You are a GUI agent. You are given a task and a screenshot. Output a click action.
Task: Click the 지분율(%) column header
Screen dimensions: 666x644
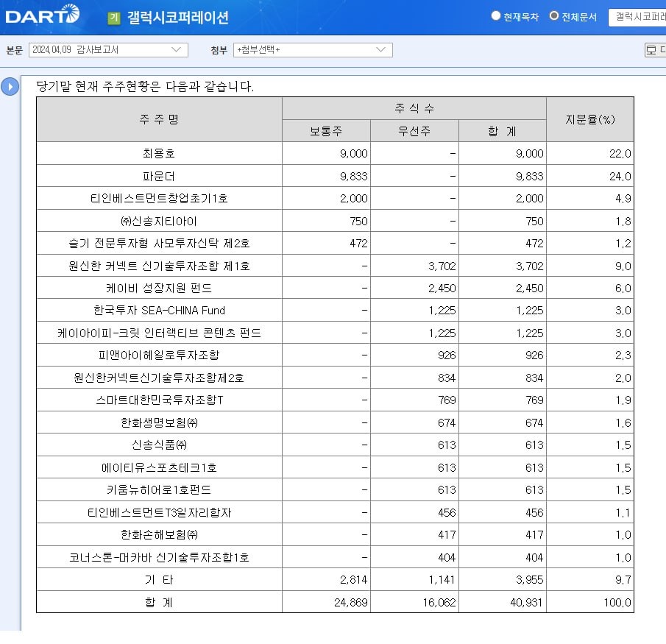(x=590, y=119)
